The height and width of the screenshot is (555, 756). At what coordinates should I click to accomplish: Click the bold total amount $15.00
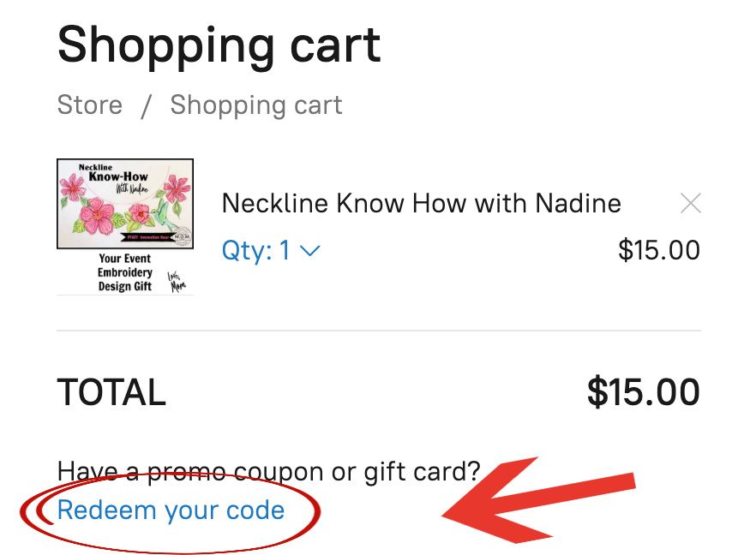click(x=643, y=392)
